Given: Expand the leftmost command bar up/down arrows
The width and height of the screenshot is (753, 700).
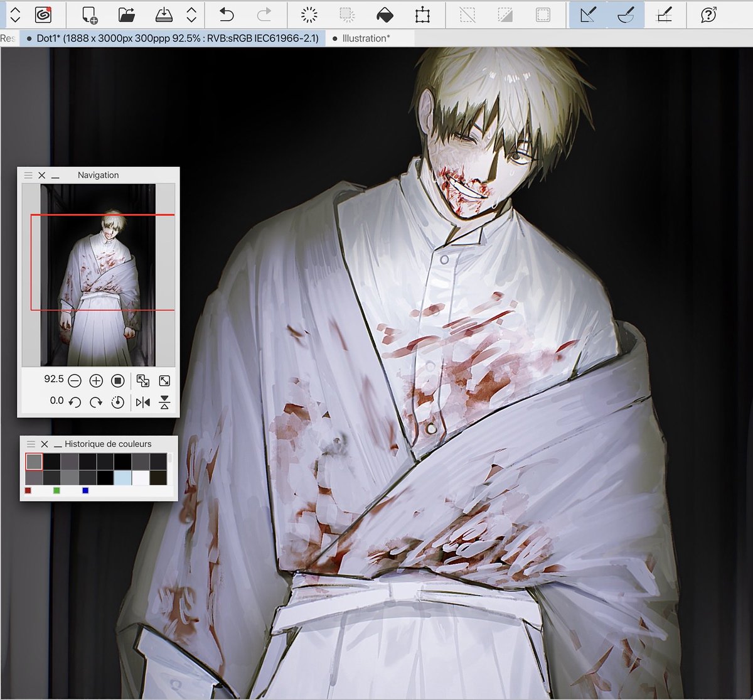Looking at the screenshot, I should pos(15,14).
